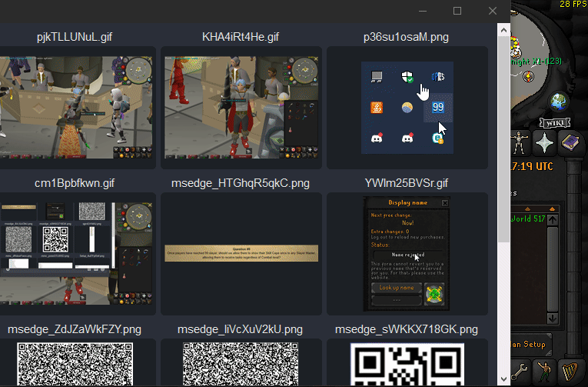Open the wrench Settings tab in the game

click(x=520, y=372)
